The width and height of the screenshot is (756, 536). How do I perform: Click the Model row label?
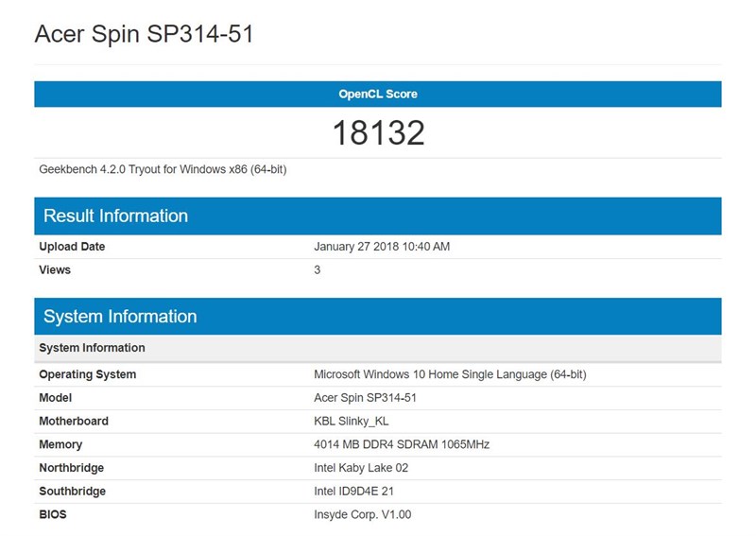click(55, 398)
